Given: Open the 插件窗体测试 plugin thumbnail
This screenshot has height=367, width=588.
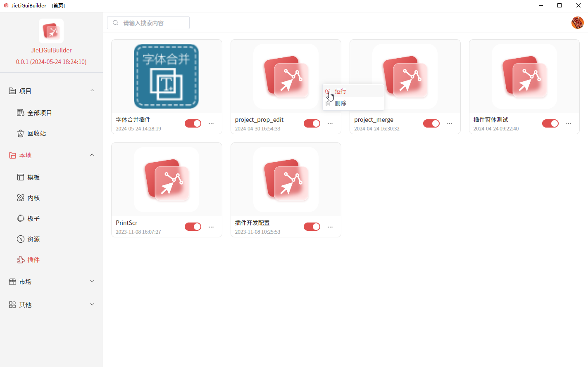Looking at the screenshot, I should point(524,76).
